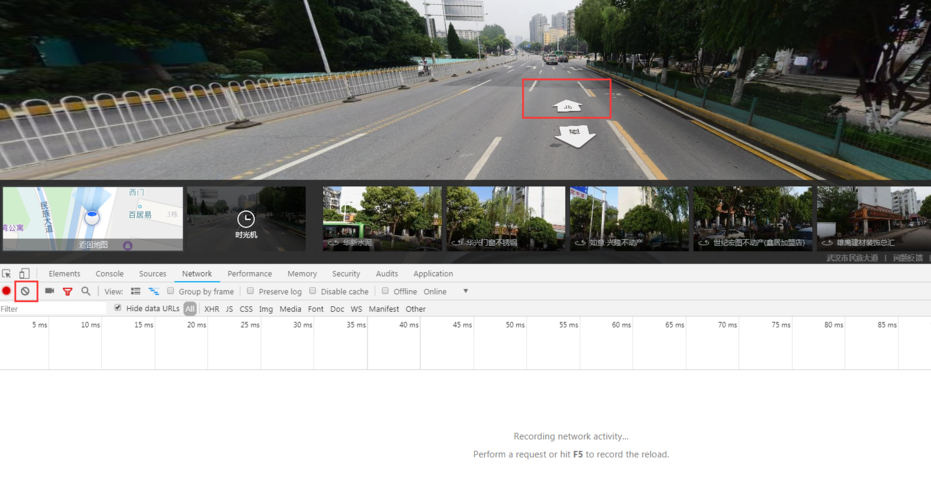Screen dimensions: 931x500
Task: Filter requests by Media
Action: [290, 309]
